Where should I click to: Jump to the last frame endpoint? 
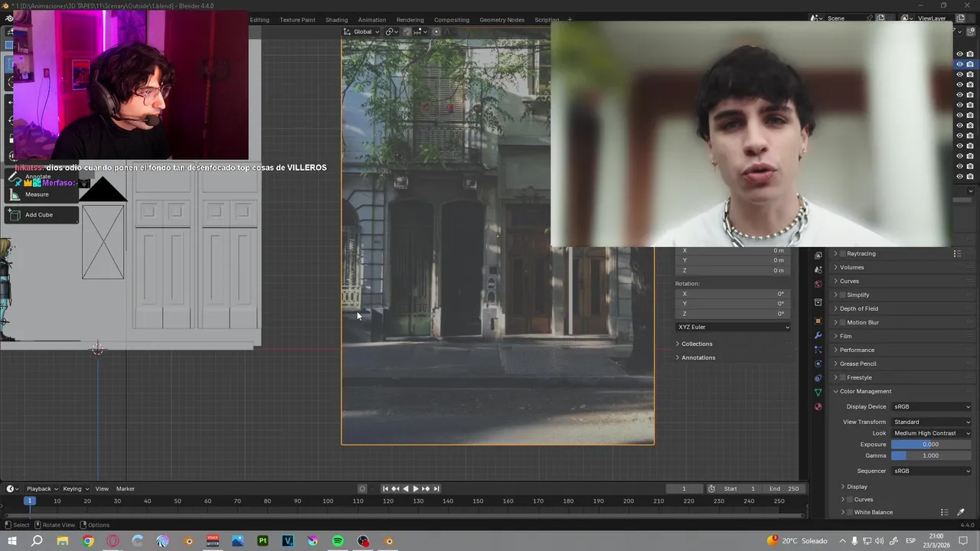coord(436,489)
